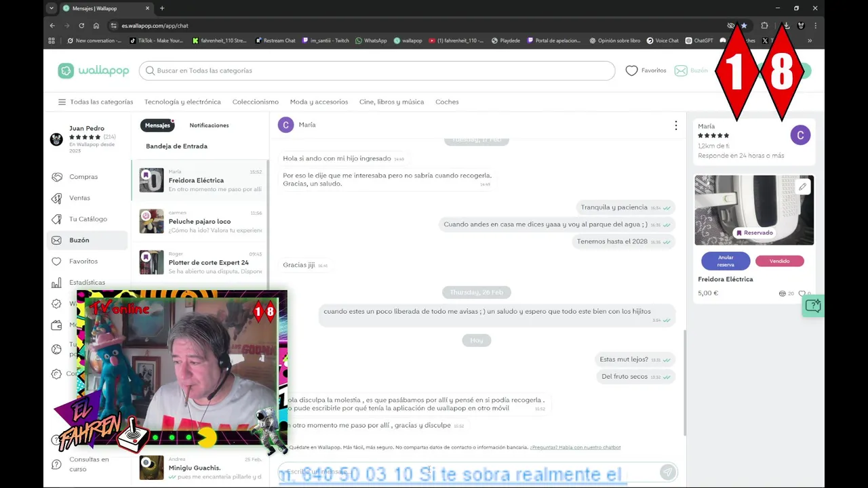This screenshot has height=488, width=868.
Task: Open the TikTok bookmark
Action: pyautogui.click(x=156, y=41)
